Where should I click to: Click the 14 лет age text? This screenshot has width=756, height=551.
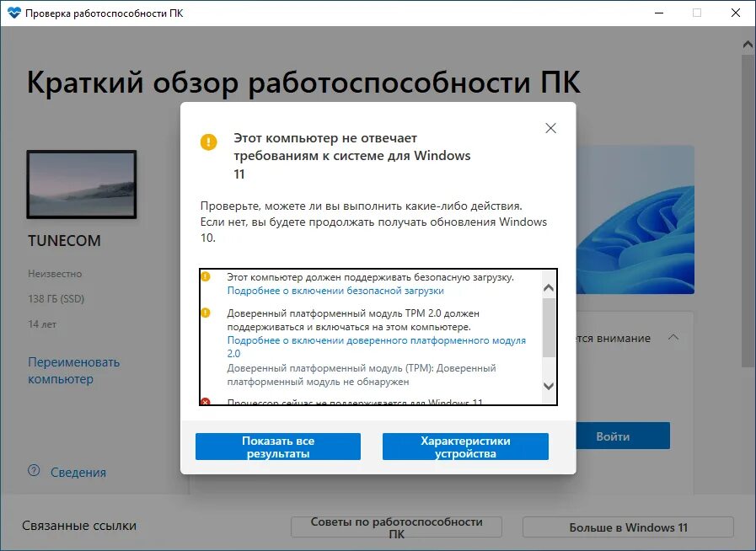click(x=42, y=324)
